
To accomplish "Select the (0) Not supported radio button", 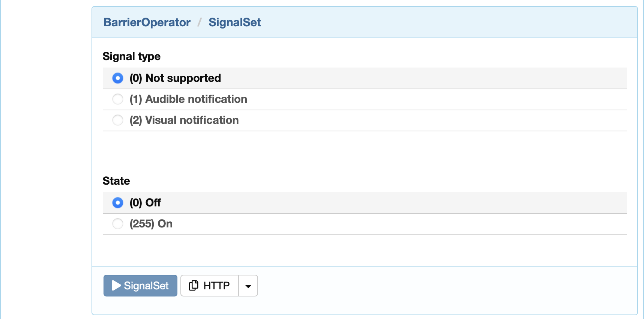I will pyautogui.click(x=118, y=78).
